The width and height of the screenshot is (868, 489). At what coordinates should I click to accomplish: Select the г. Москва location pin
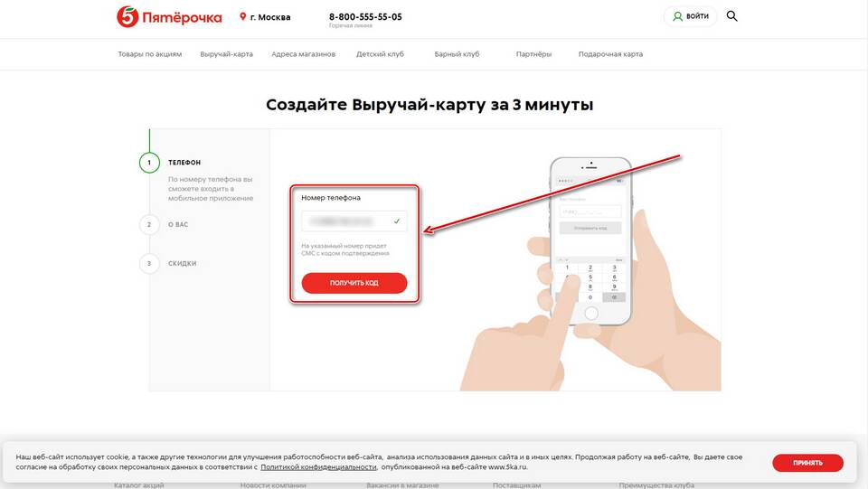point(242,16)
